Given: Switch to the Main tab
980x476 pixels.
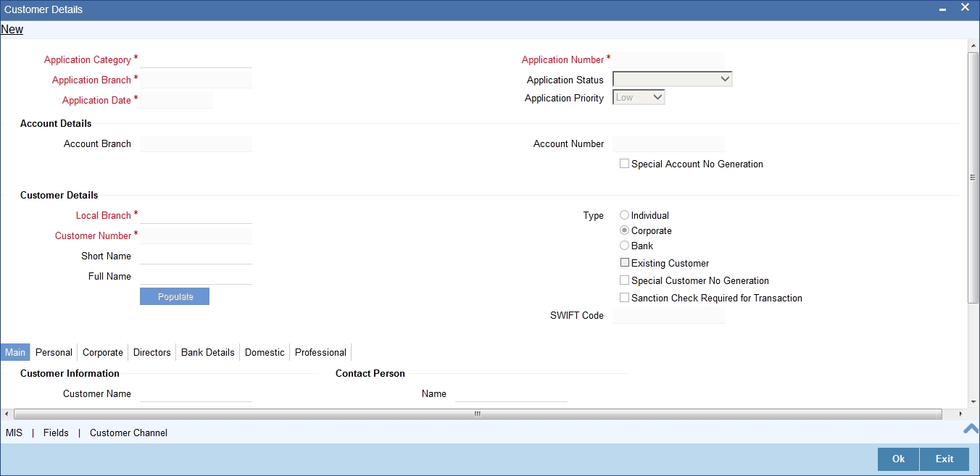Looking at the screenshot, I should click(x=15, y=352).
